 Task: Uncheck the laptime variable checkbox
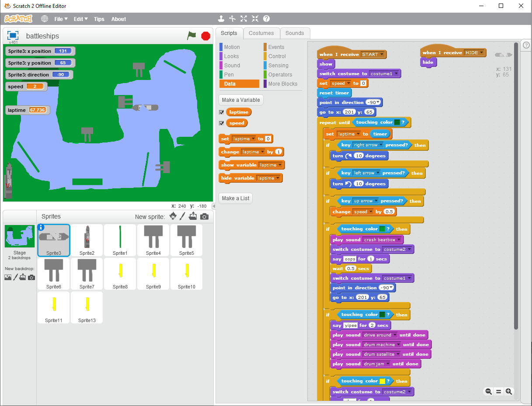pos(222,112)
